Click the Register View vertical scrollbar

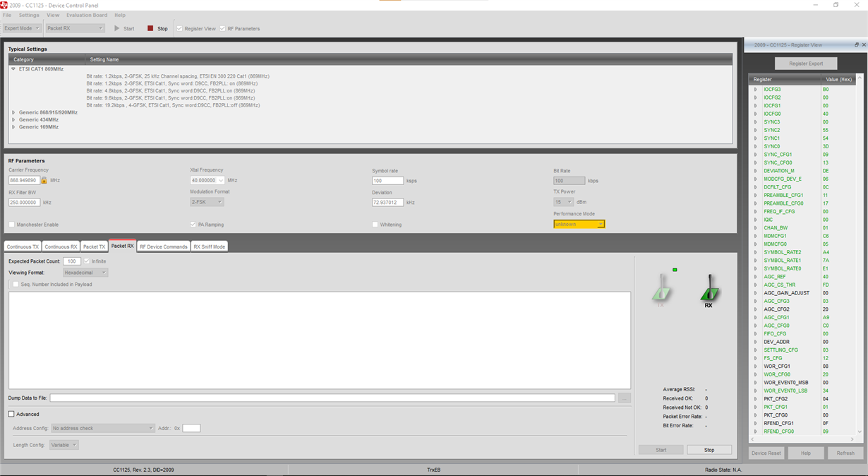[x=860, y=256]
